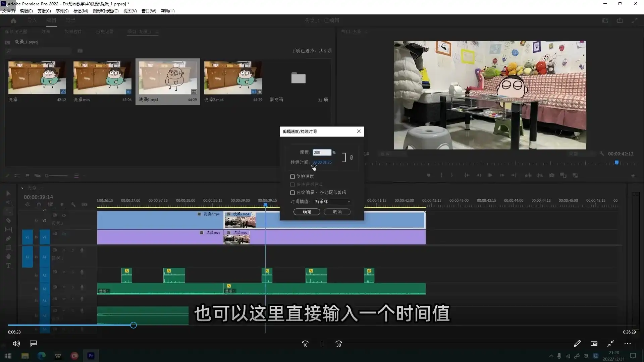
Task: Open the timeline wrench settings menu
Action: point(73,204)
